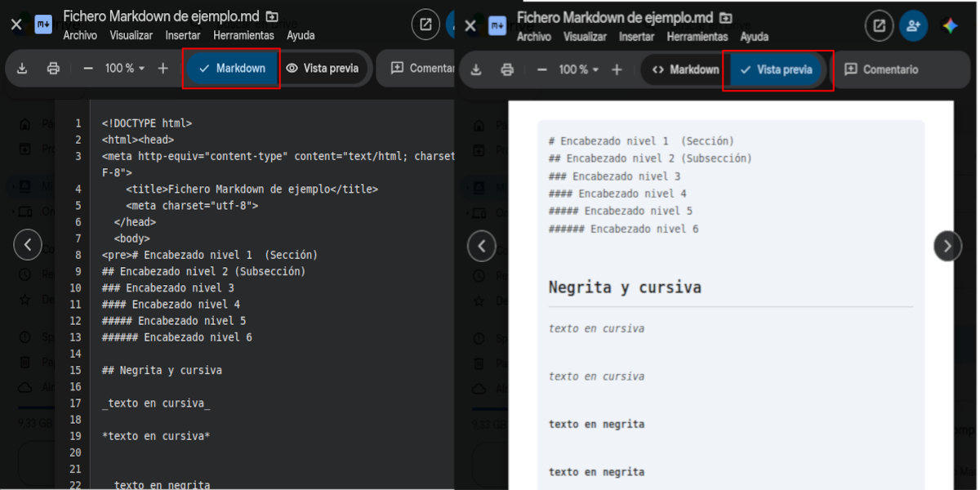The width and height of the screenshot is (980, 490).
Task: Open the Gemini sparkle assistant icon
Action: pyautogui.click(x=950, y=25)
